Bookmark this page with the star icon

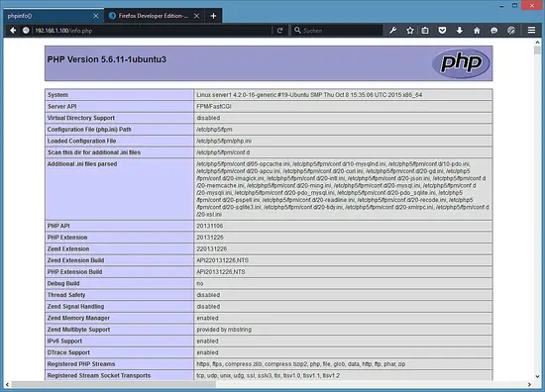pos(410,31)
